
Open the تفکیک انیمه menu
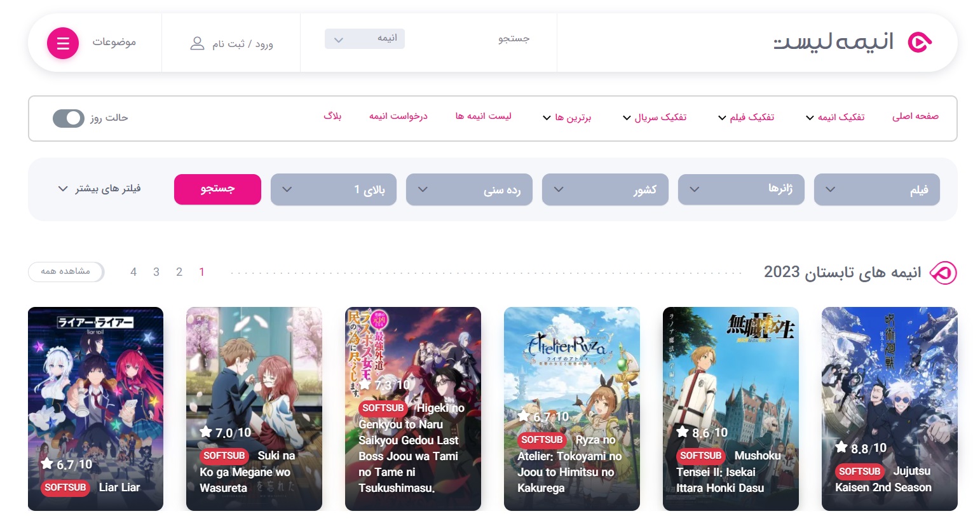(x=835, y=117)
